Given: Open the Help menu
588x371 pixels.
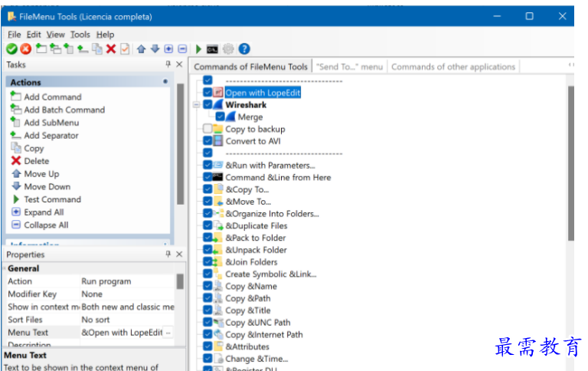Looking at the screenshot, I should click(x=105, y=34).
